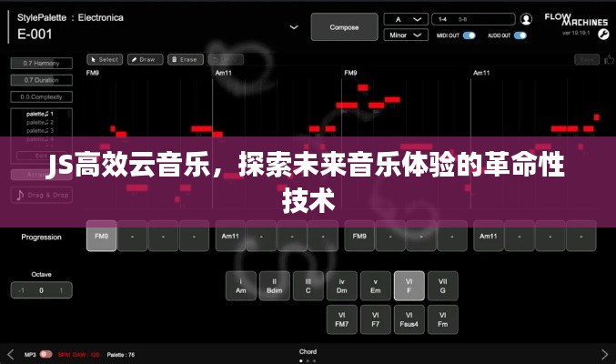Toggle the AUDIO OUT switch
This screenshot has height=364, width=616.
pyautogui.click(x=520, y=35)
